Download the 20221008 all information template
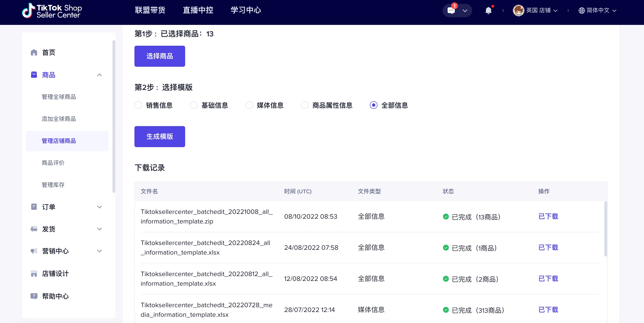The height and width of the screenshot is (323, 644). 548,217
